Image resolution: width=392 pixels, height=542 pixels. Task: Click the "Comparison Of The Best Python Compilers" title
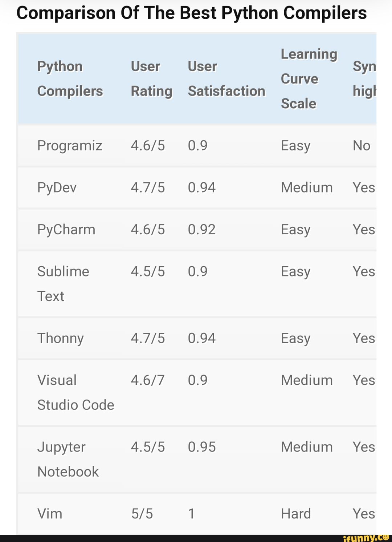(x=192, y=13)
